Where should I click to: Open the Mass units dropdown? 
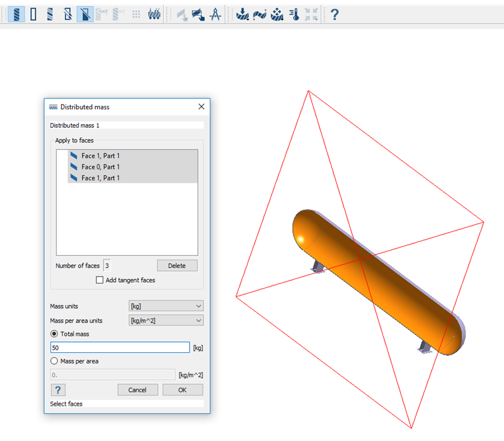166,306
